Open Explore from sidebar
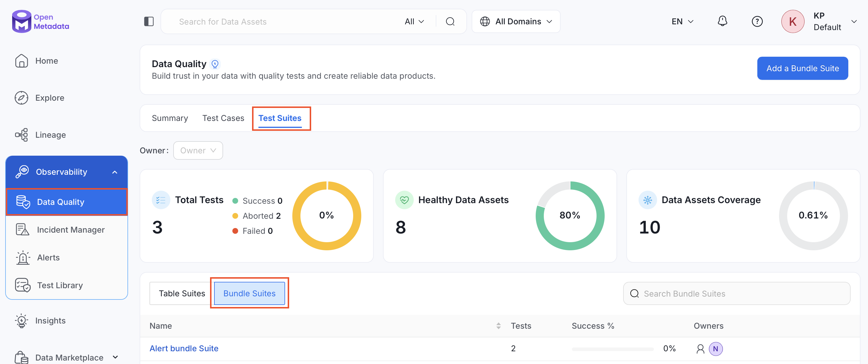This screenshot has width=868, height=364. pos(50,98)
